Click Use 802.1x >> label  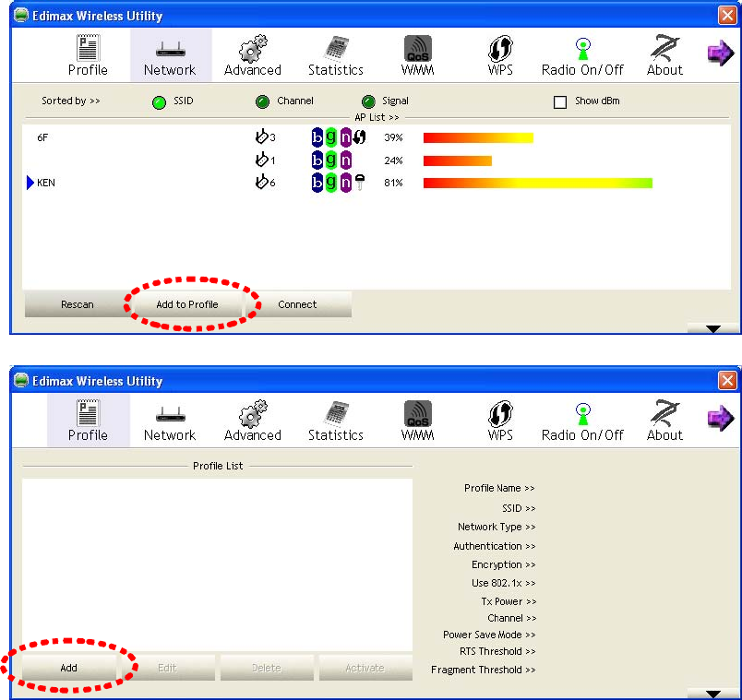tap(504, 583)
